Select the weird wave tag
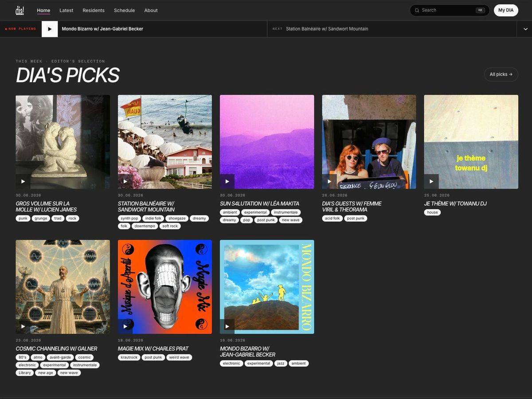The height and width of the screenshot is (399, 532). point(179,357)
